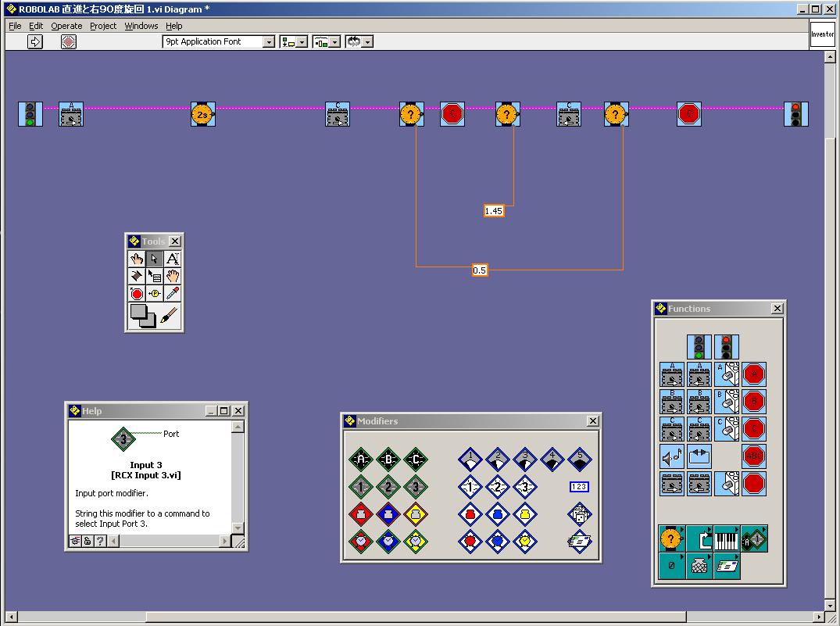Select the wiring spool tool
840x626 pixels.
(x=137, y=276)
